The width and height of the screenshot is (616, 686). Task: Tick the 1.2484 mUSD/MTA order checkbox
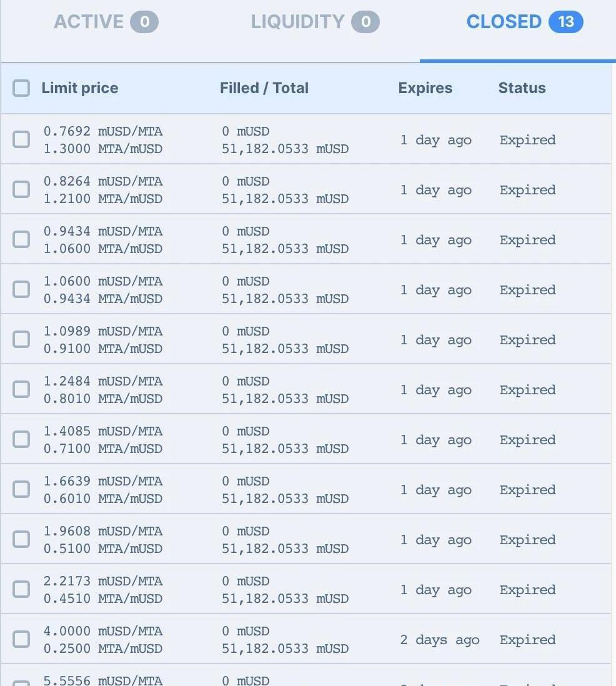pos(21,389)
